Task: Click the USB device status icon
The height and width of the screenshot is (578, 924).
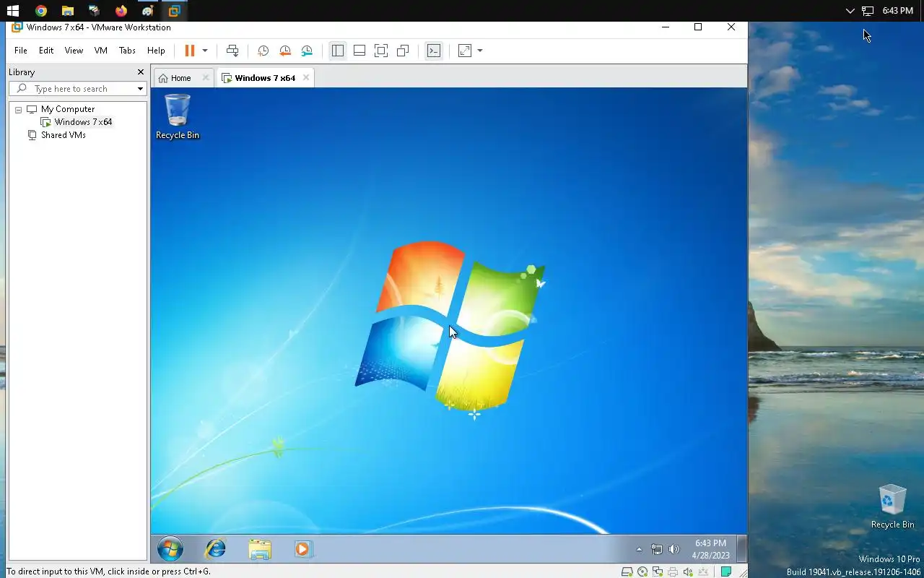Action: coord(703,572)
